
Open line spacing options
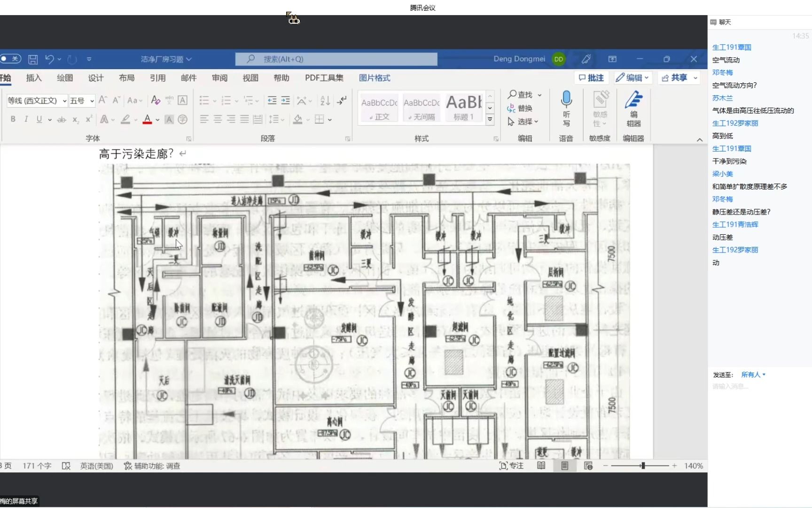click(x=276, y=119)
